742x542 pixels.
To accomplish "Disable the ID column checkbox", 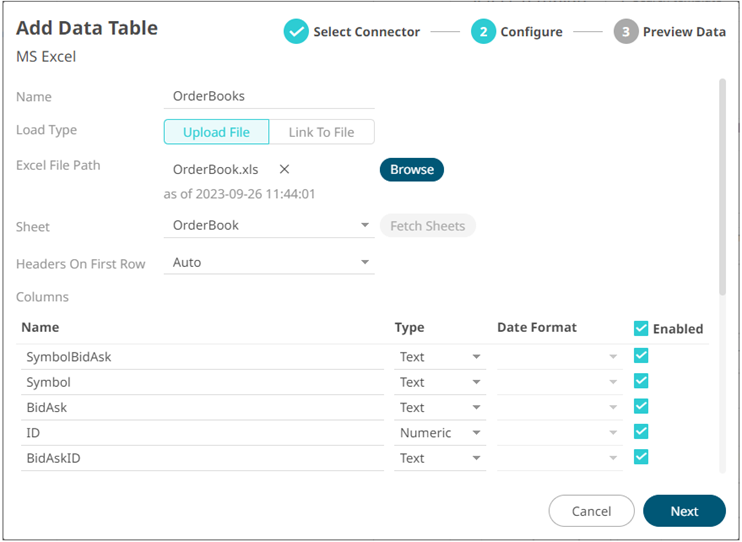I will tap(641, 432).
